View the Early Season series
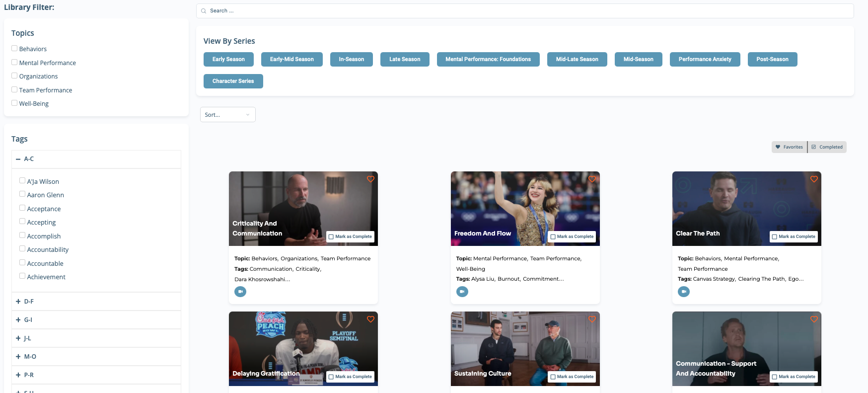868x393 pixels. point(228,59)
